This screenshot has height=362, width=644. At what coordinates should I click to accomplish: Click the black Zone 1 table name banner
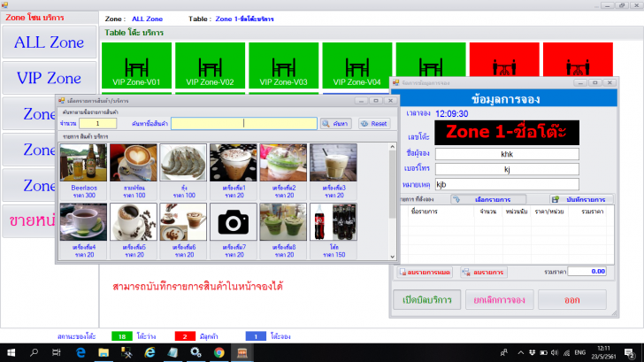(507, 132)
